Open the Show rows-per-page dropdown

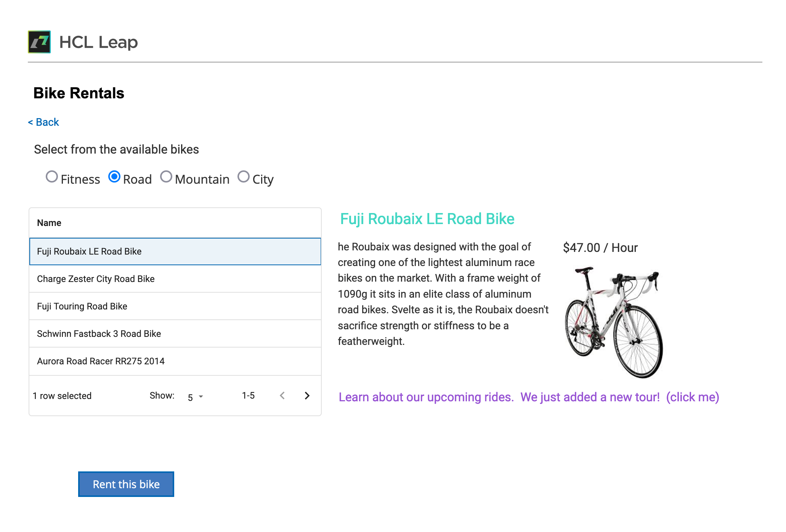[x=196, y=397]
